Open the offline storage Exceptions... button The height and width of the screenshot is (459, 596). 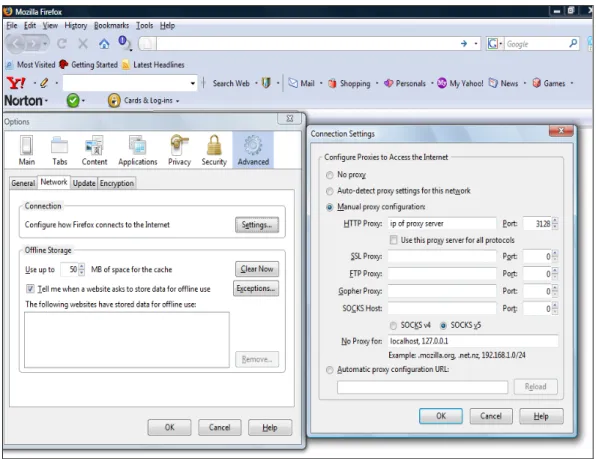pos(256,288)
